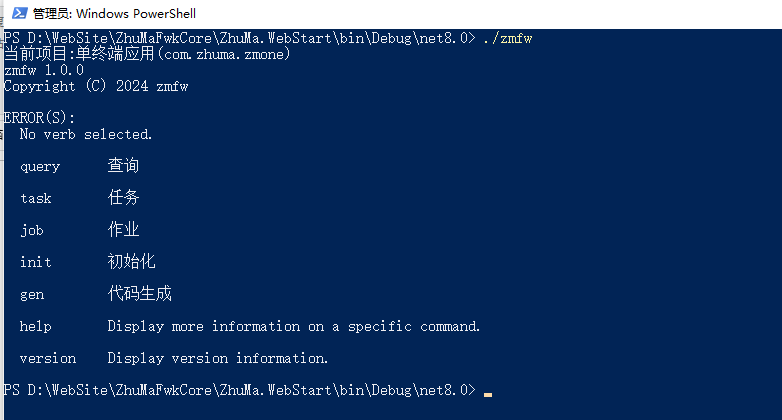
Task: Click the bottom PS prompt path
Action: pyautogui.click(x=239, y=390)
